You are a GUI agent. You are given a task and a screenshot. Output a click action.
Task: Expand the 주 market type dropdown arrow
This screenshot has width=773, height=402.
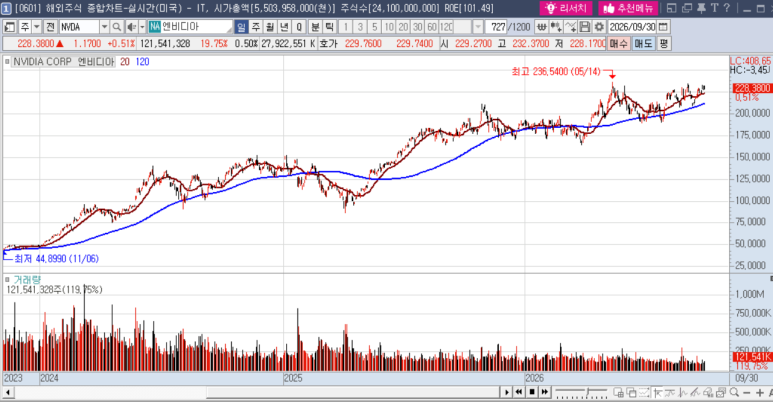[x=36, y=27]
